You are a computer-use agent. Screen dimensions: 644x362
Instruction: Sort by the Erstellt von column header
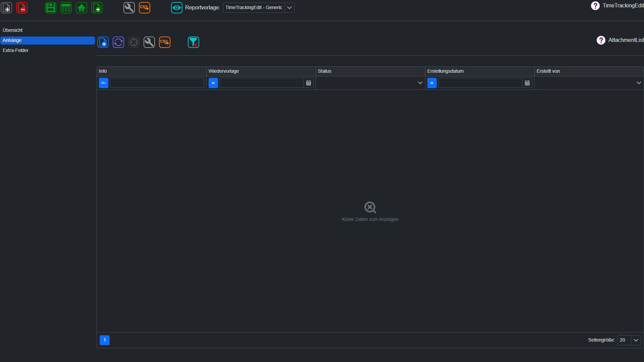tap(589, 71)
